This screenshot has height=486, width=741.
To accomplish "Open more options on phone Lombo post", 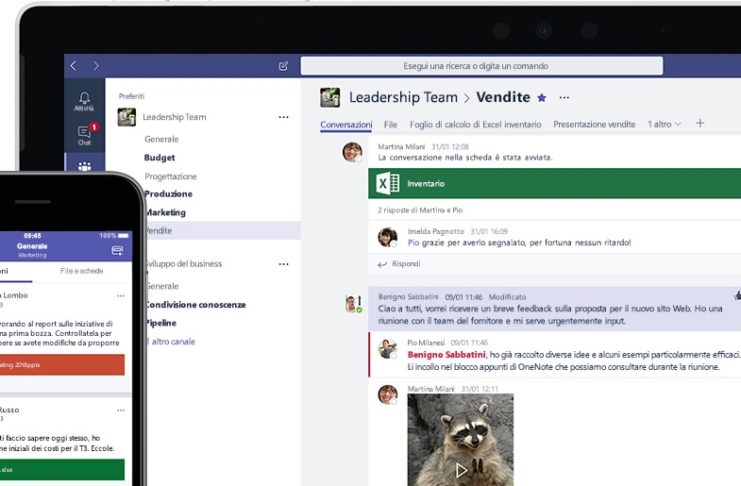I will [121, 295].
